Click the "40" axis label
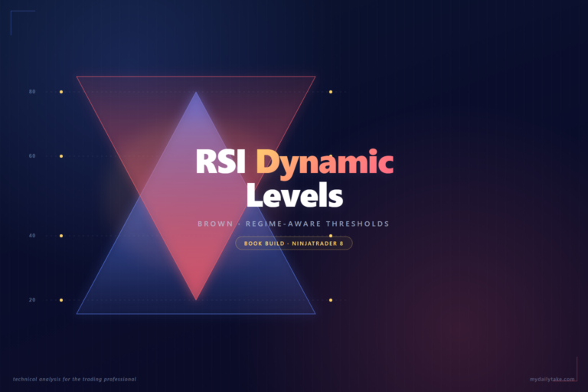588x392 pixels. click(32, 236)
